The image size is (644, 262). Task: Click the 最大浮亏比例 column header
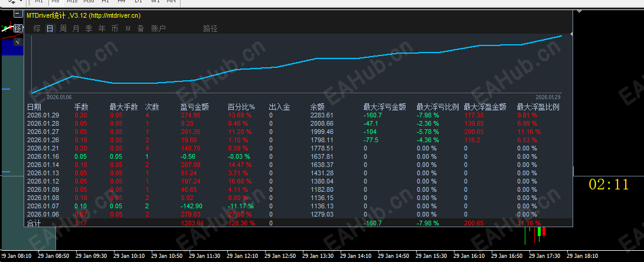pos(438,107)
